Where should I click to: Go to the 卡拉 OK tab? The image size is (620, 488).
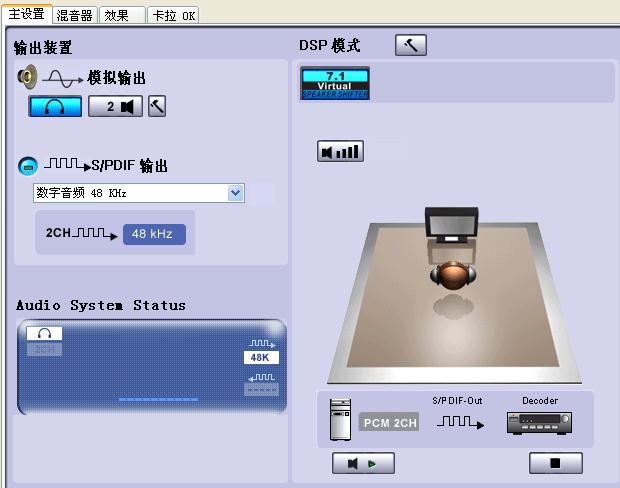click(175, 15)
